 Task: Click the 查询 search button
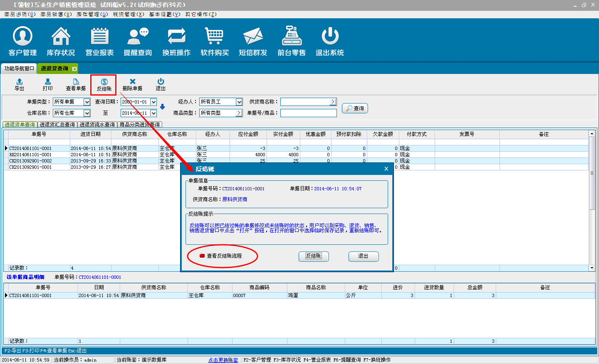click(x=355, y=108)
